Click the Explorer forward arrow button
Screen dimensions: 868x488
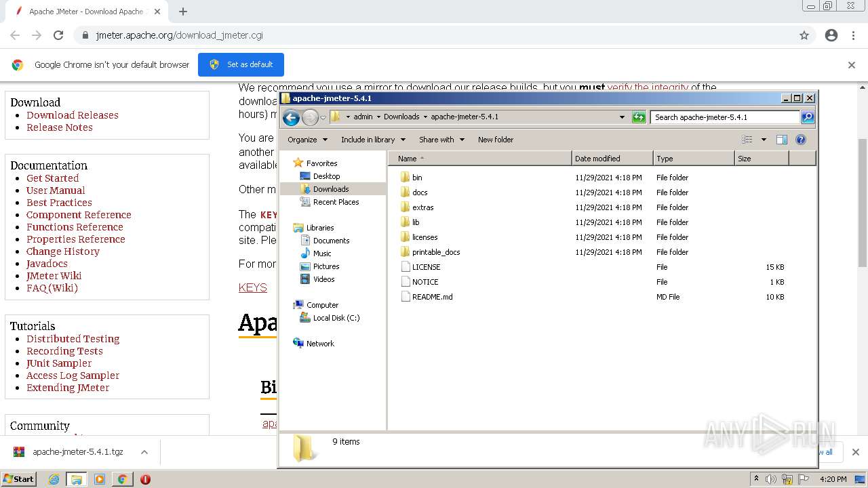pyautogui.click(x=310, y=117)
